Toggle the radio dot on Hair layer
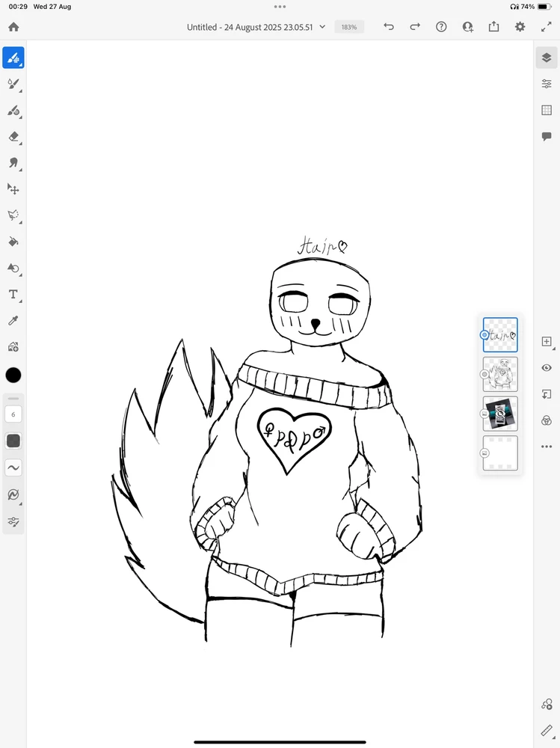Viewport: 560px width, 748px height. tap(484, 335)
